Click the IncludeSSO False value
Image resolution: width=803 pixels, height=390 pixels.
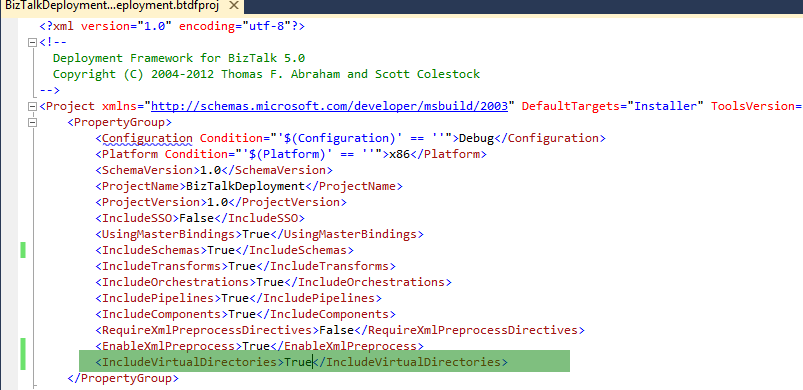point(196,219)
